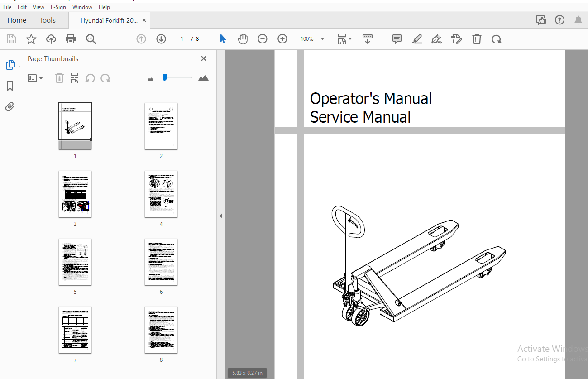Click the Edit PDF tool icon
Viewport: 588px width, 379px height.
coord(457,39)
